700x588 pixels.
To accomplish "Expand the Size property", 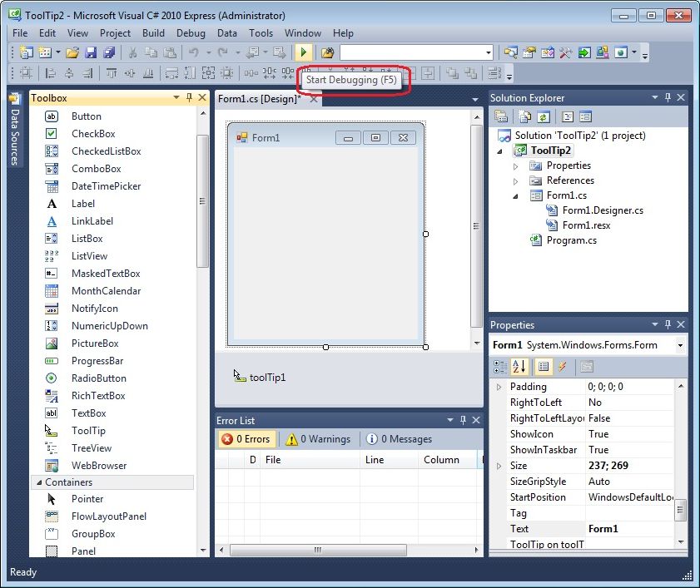I will coord(499,466).
